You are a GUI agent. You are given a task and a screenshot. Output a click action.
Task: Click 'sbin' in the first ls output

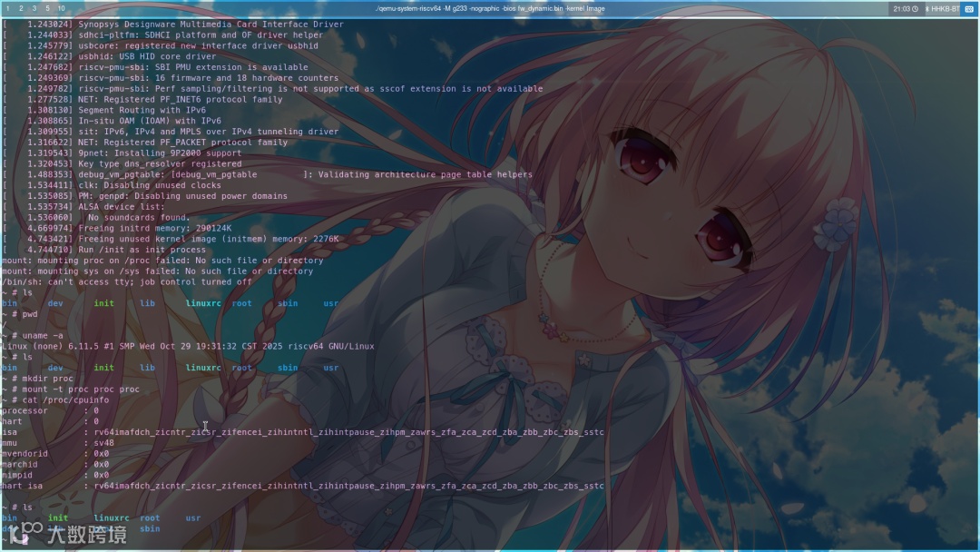tap(288, 303)
